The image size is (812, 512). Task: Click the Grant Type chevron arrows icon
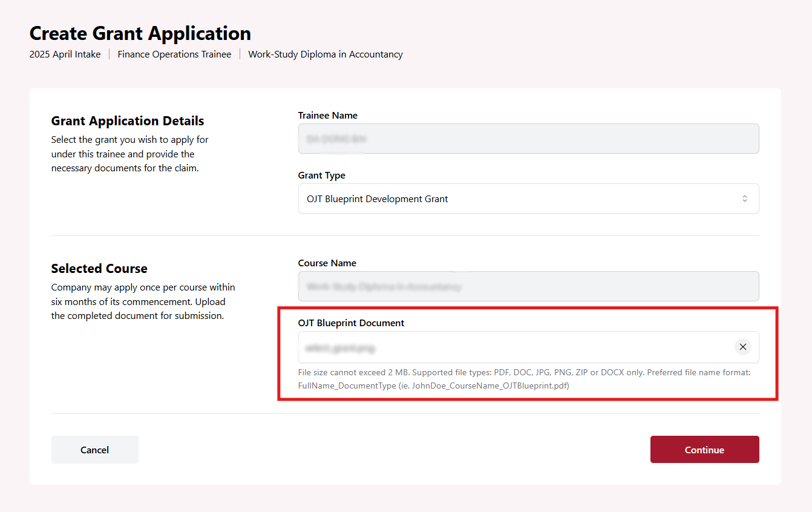click(744, 199)
